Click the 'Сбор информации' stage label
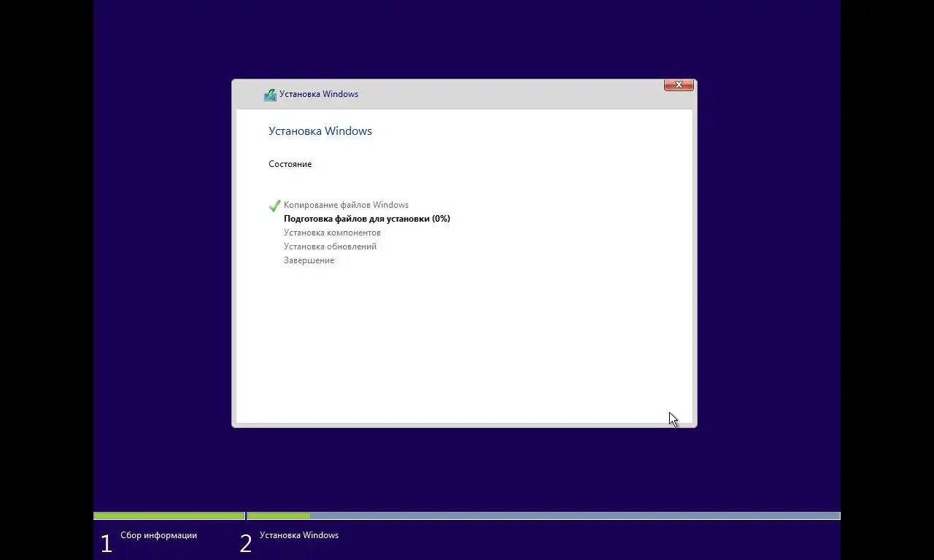 point(158,535)
